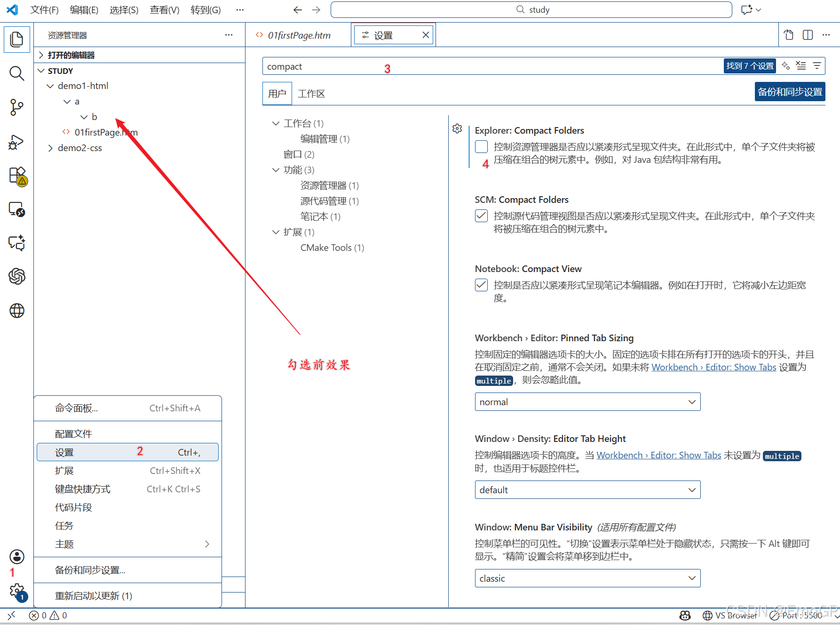Select the 工作区 settings tab
The height and width of the screenshot is (625, 840).
pyautogui.click(x=311, y=94)
